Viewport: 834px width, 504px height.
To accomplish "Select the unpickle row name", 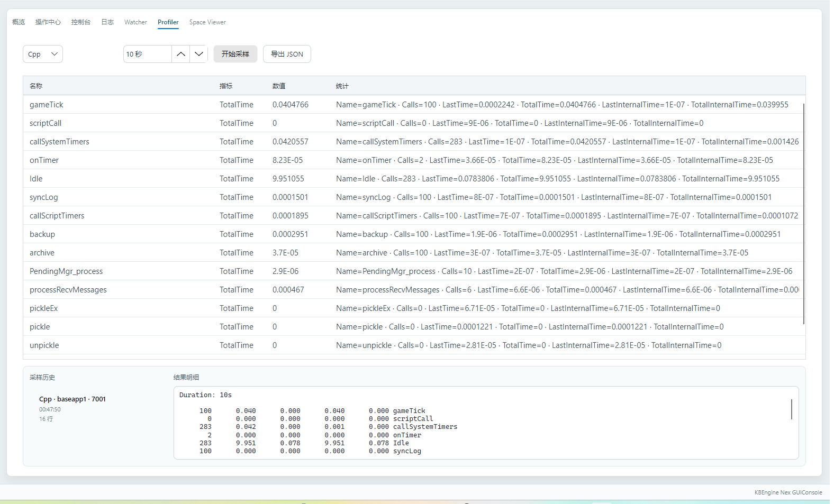I will point(44,345).
